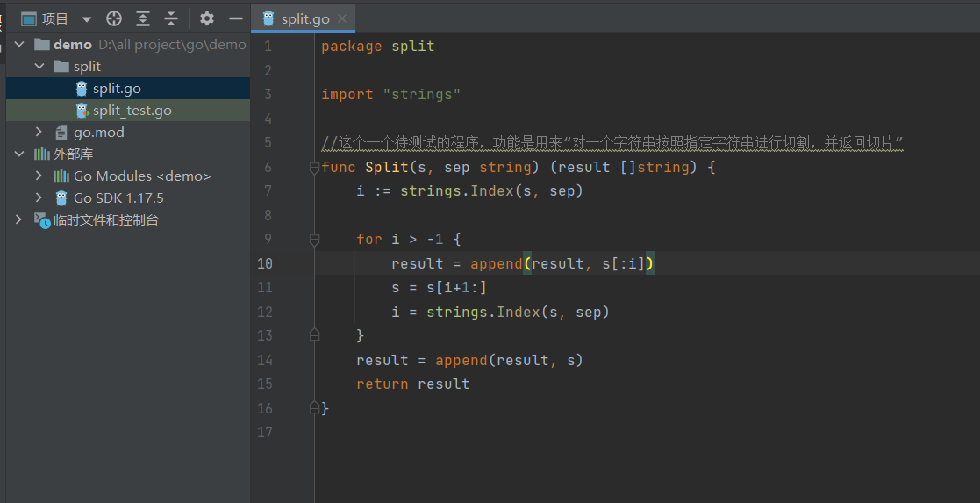Collapse the 外部库 node
The height and width of the screenshot is (503, 980).
19,154
